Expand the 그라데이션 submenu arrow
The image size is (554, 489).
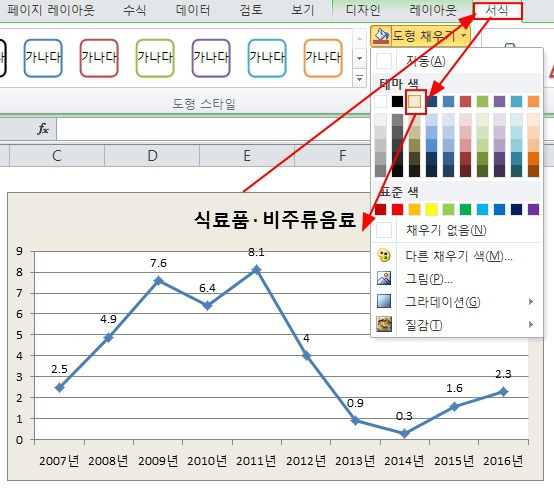(531, 301)
